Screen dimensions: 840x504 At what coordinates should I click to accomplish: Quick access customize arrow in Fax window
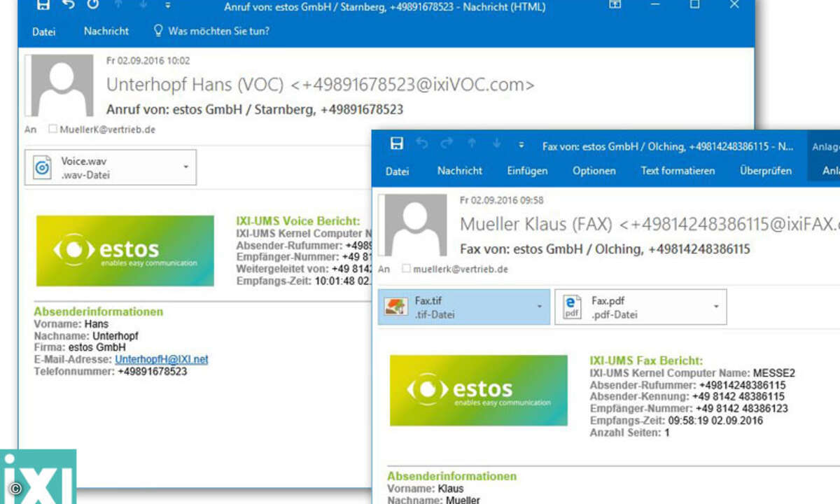pos(521,145)
